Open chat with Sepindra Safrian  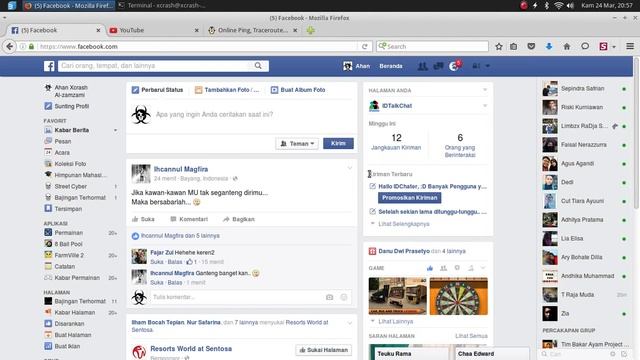pyautogui.click(x=584, y=89)
